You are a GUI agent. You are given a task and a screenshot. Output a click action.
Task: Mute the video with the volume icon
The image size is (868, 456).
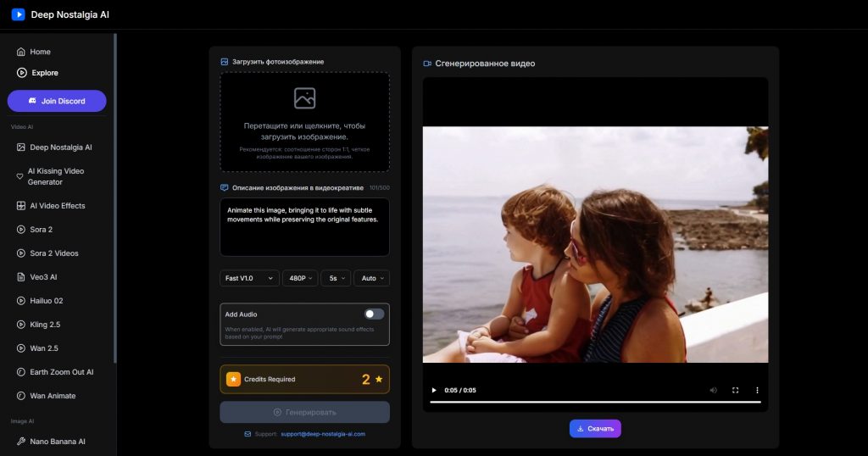point(712,390)
